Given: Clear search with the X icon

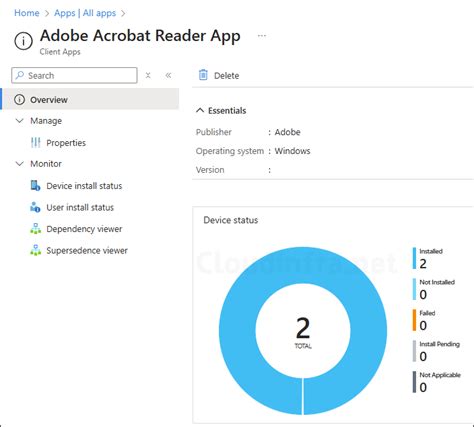Looking at the screenshot, I should tap(148, 75).
